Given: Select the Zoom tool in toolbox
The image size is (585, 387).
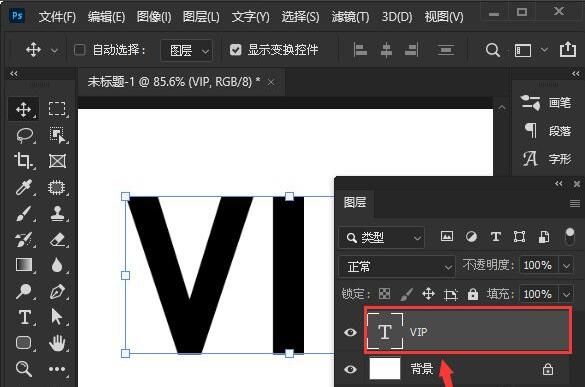Looking at the screenshot, I should click(x=24, y=369).
